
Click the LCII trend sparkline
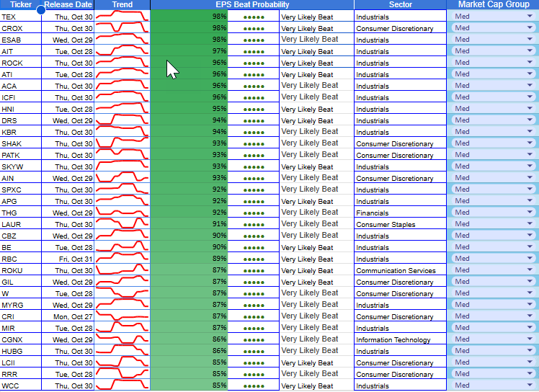(x=122, y=362)
